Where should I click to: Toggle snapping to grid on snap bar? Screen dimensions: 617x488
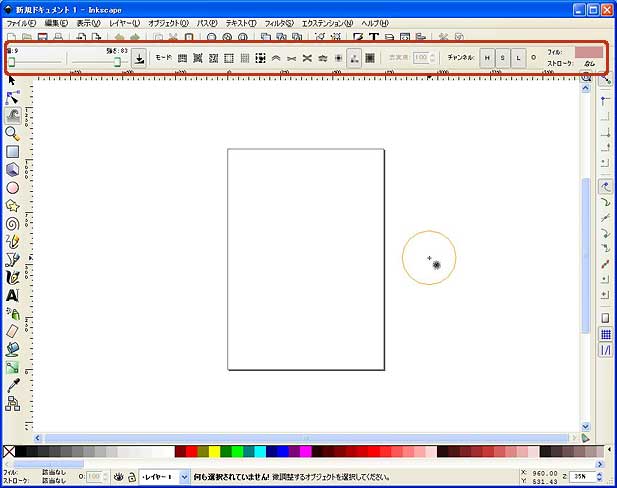606,335
